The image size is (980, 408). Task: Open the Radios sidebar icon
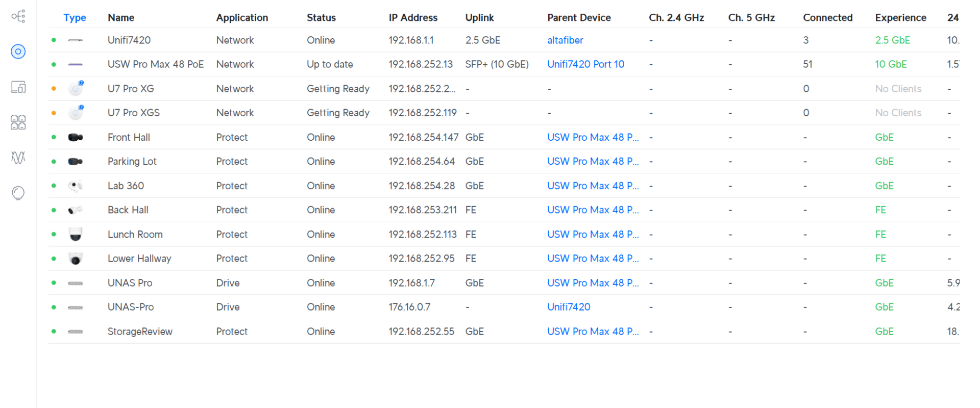point(18,158)
